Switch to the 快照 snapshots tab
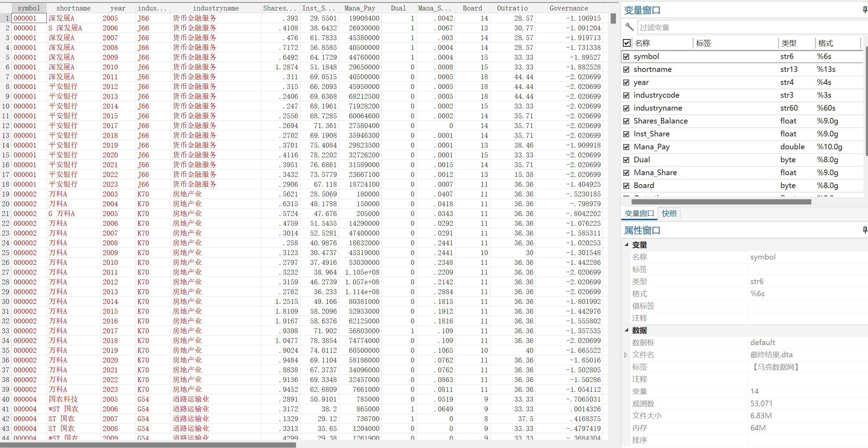The width and height of the screenshot is (868, 448). click(669, 213)
